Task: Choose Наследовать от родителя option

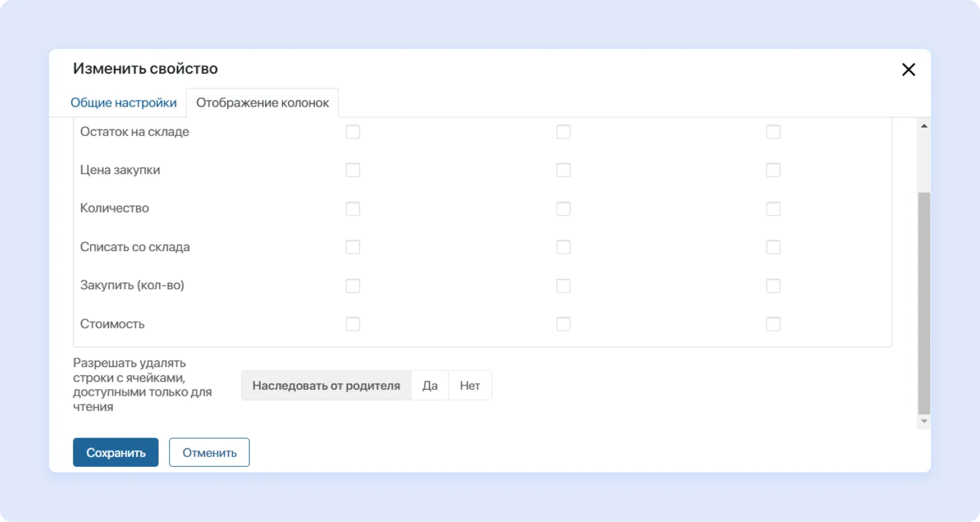Action: [x=326, y=385]
